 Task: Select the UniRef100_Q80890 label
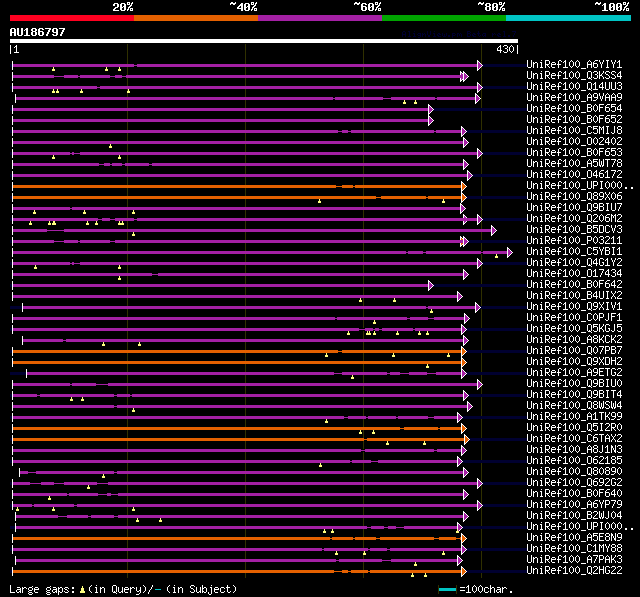click(x=574, y=472)
